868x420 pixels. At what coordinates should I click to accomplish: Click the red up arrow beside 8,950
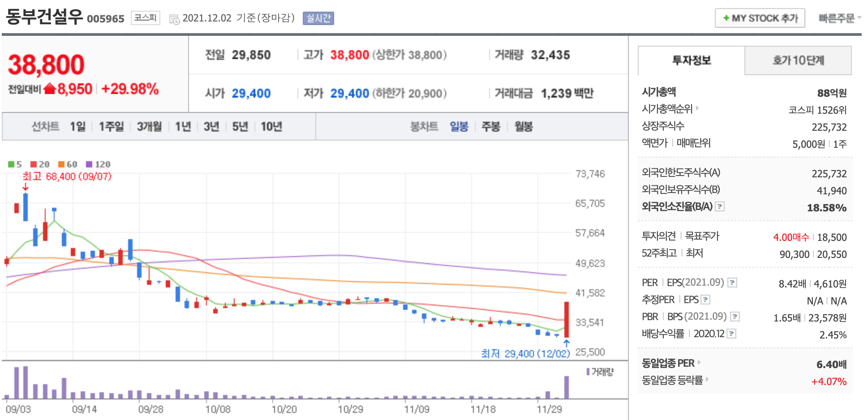click(x=50, y=89)
